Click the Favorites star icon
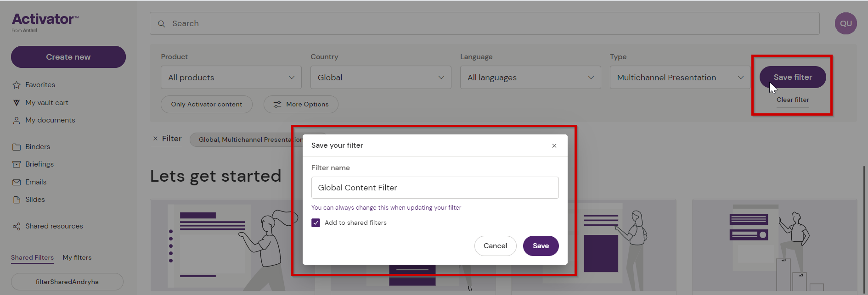Screen dimensions: 868x295 [x=17, y=85]
